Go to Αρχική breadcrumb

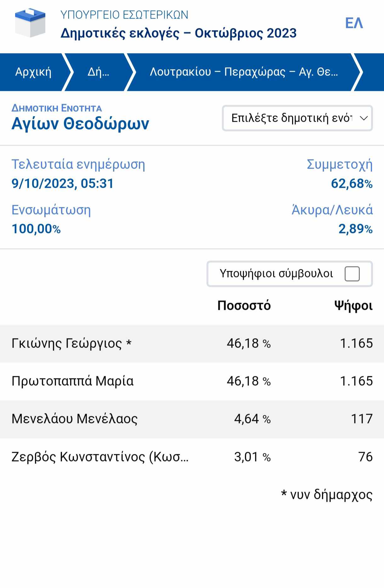click(x=33, y=72)
